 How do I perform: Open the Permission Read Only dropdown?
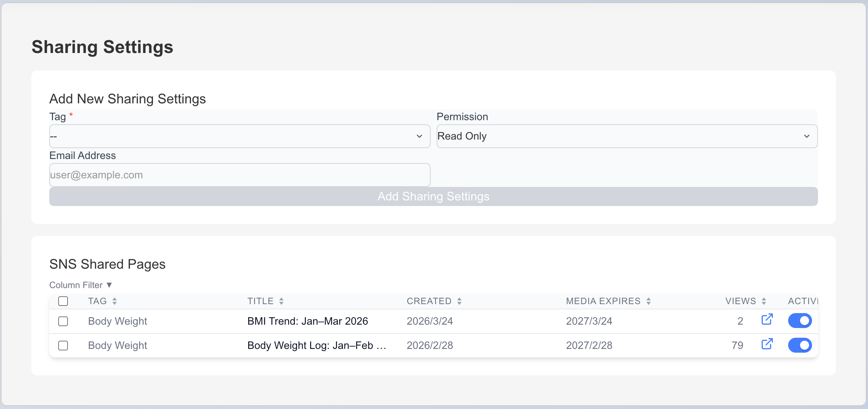[627, 136]
